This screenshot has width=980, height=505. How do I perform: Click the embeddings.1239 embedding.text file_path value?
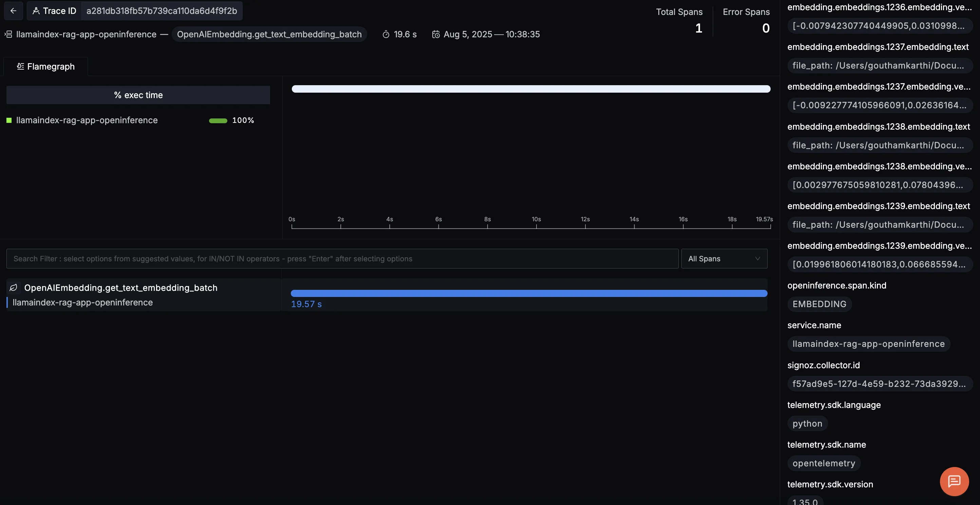[880, 225]
